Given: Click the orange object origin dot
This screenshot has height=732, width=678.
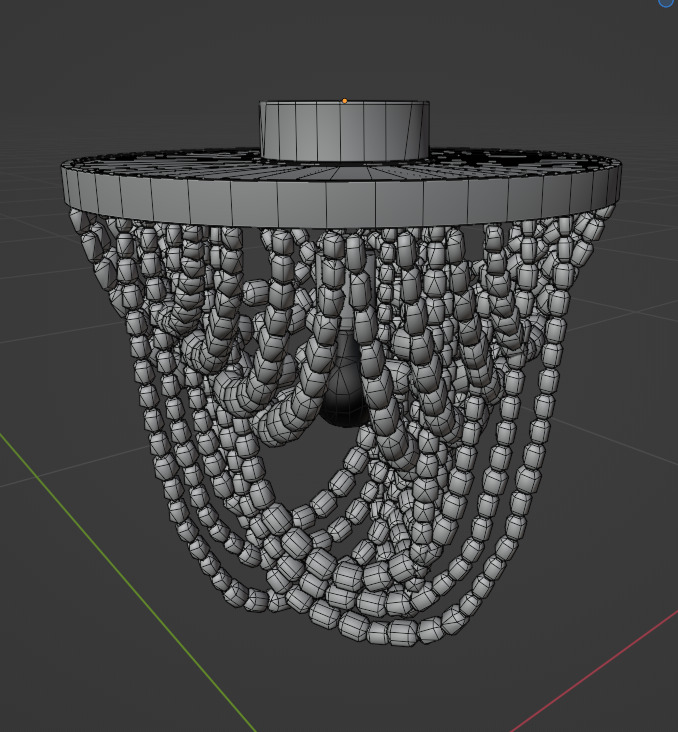Looking at the screenshot, I should click(x=345, y=101).
